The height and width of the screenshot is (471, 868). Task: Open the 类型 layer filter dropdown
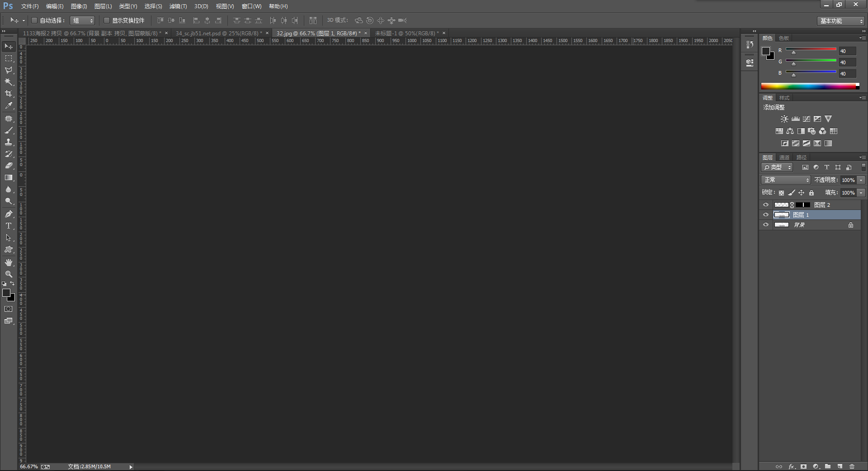click(777, 167)
